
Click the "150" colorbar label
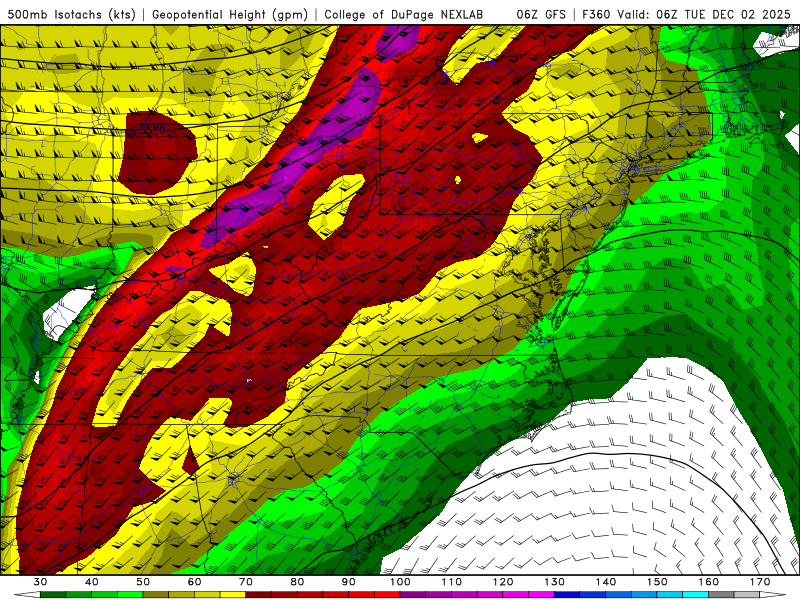tap(658, 582)
